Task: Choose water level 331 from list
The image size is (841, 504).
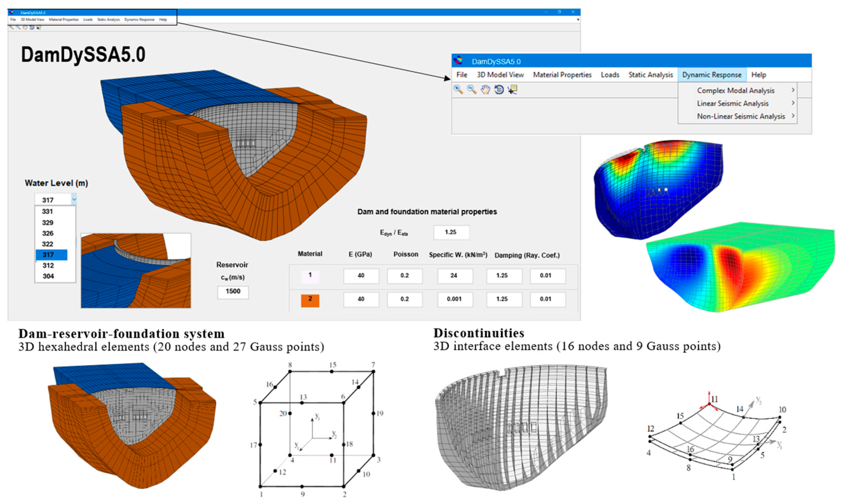Action: point(48,212)
